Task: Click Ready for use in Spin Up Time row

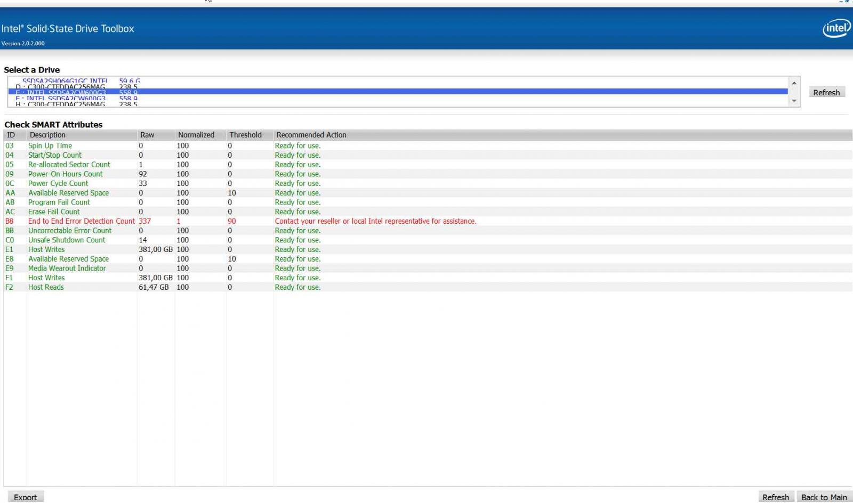Action: 297,145
